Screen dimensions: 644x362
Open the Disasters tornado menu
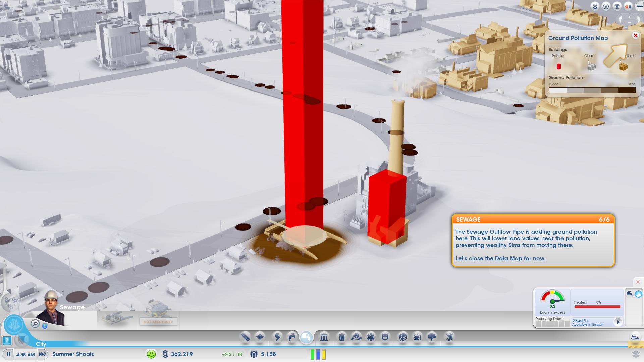click(x=449, y=337)
